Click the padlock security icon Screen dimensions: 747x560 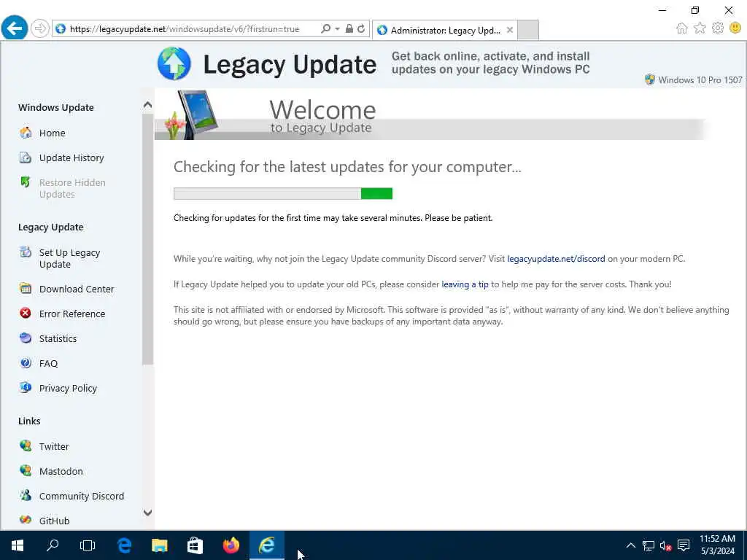click(349, 29)
